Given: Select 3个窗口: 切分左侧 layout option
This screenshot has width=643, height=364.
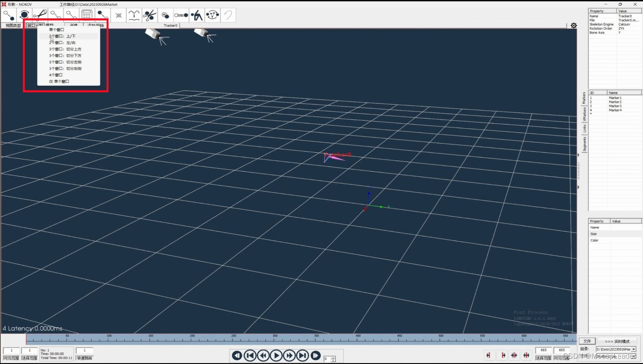Looking at the screenshot, I should tap(68, 62).
